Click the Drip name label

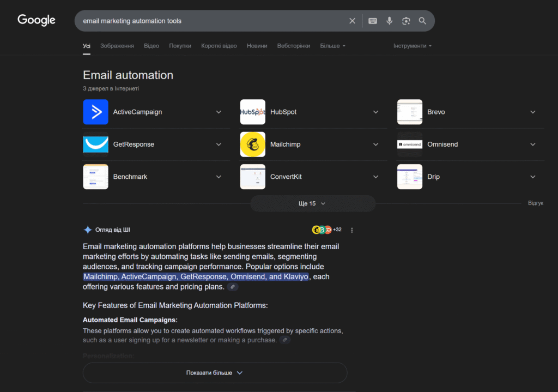(x=433, y=177)
